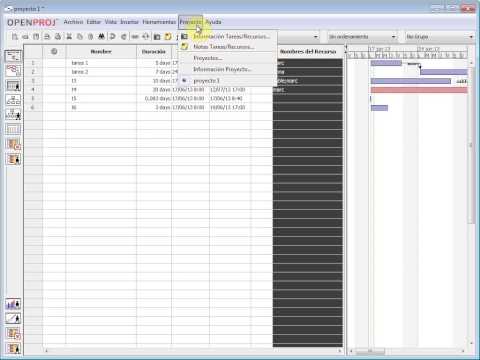Select the 'tarea 2' name cell
This screenshot has width=480, height=360.
click(101, 72)
